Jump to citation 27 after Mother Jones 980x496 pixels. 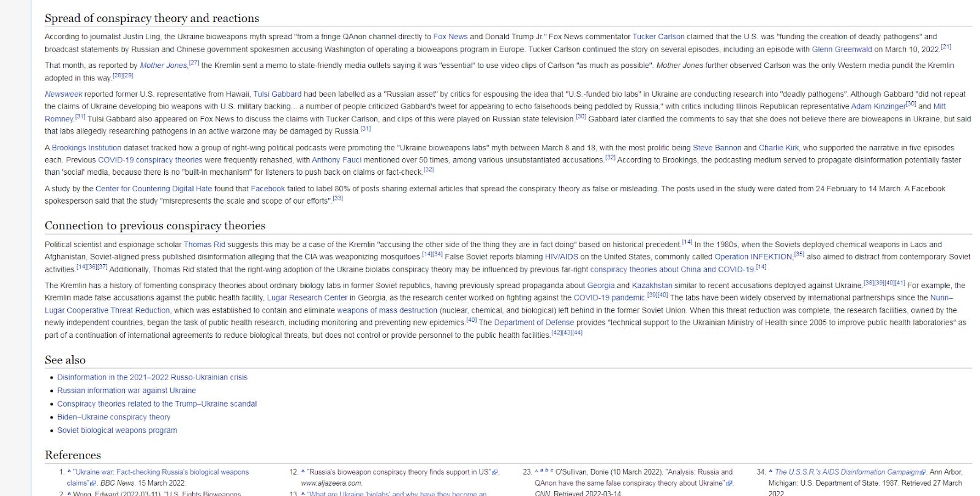194,63
